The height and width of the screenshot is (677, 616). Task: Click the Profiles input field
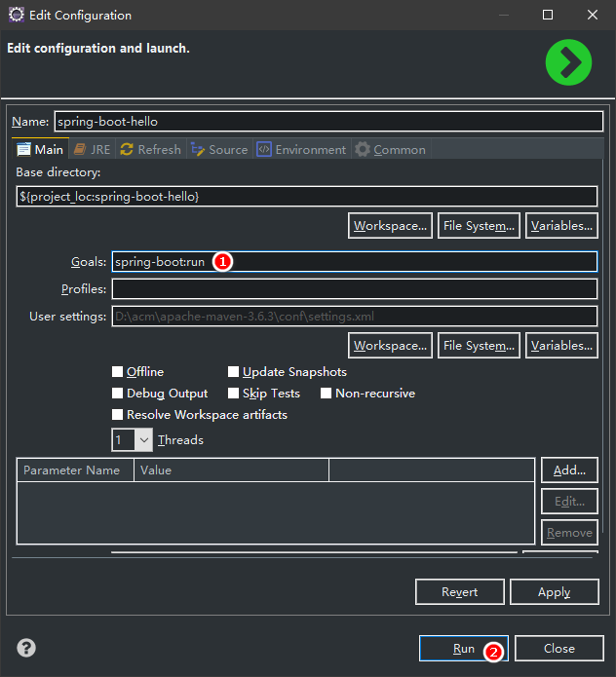tap(355, 289)
